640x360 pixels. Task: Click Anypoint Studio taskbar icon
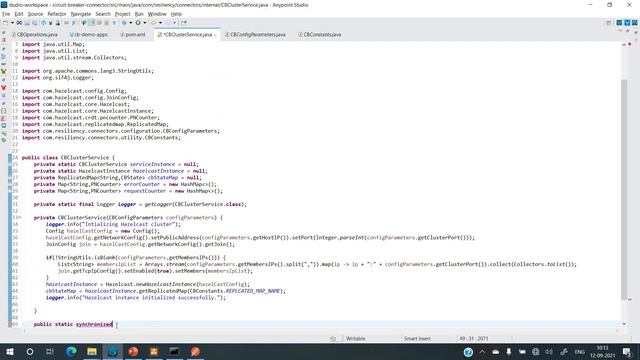point(113,351)
